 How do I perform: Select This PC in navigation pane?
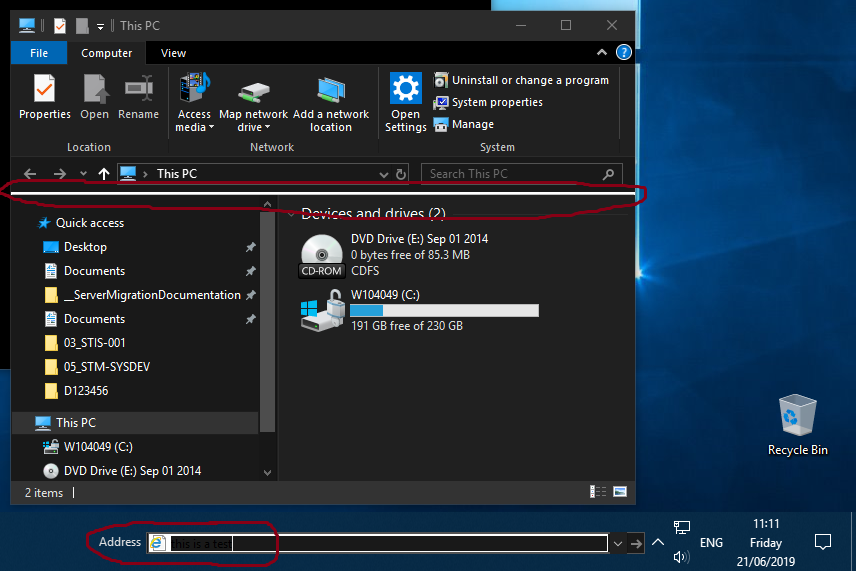pyautogui.click(x=134, y=423)
